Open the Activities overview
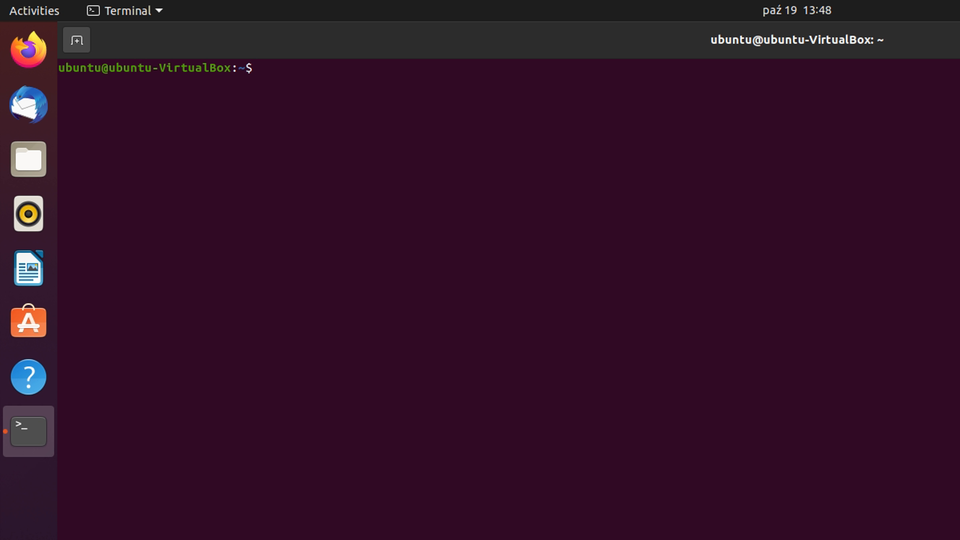 click(34, 10)
